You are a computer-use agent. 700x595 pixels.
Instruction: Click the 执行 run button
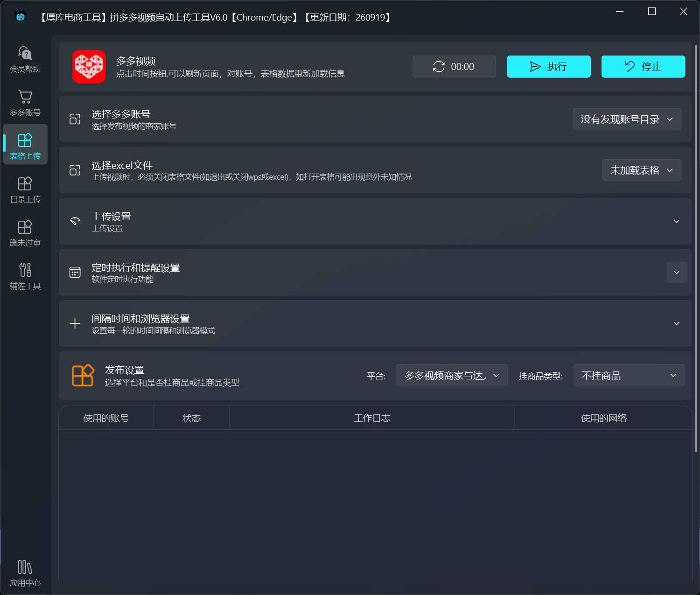point(549,67)
